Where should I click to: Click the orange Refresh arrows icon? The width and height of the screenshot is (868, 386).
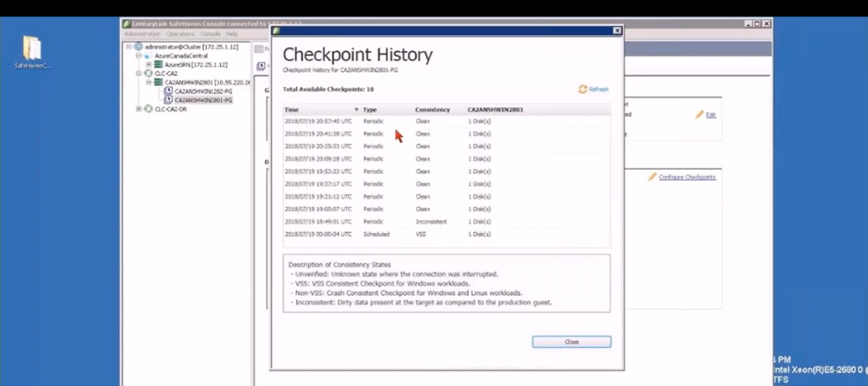(582, 89)
